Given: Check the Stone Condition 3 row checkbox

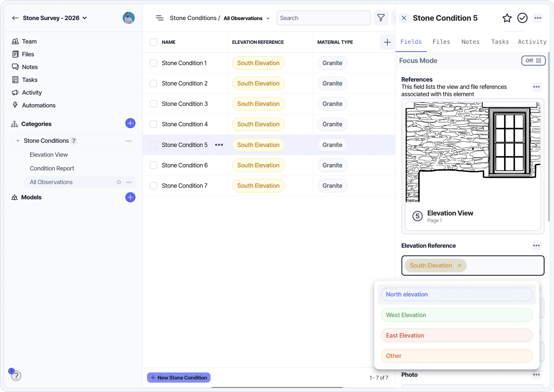Looking at the screenshot, I should click(153, 104).
